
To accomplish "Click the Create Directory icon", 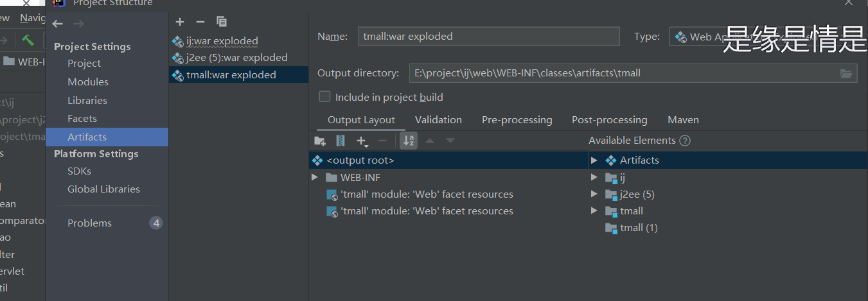I will click(x=320, y=141).
